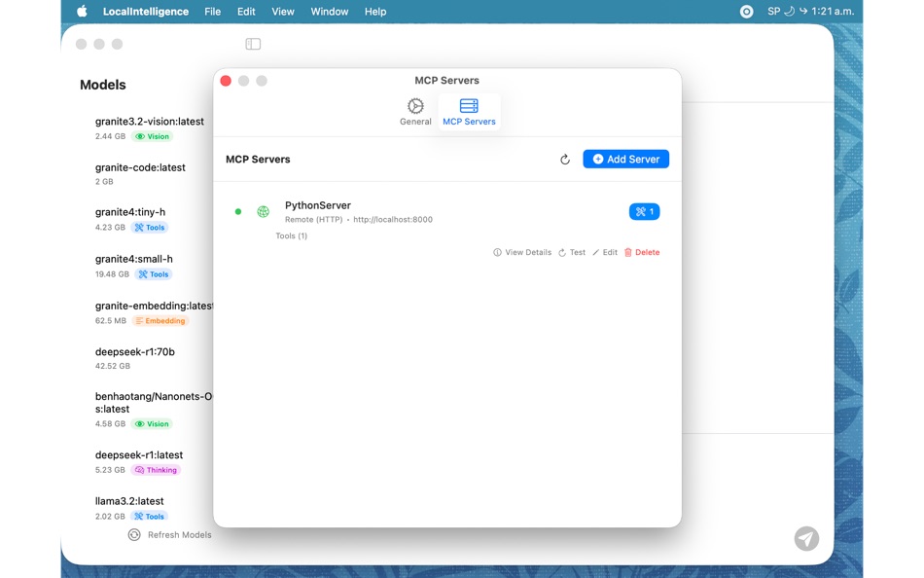
Task: Click the Refresh Models circular arrow icon
Action: (133, 534)
